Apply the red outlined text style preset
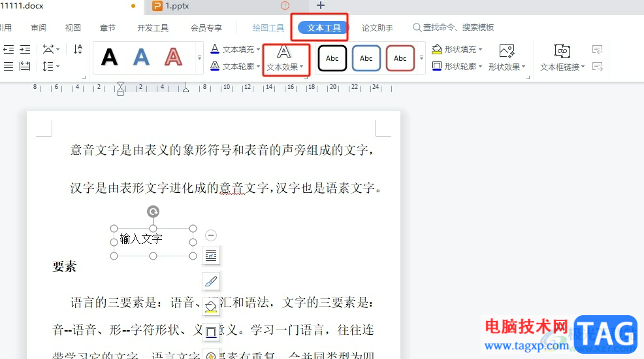Viewport: 644px width, 359px height. tap(173, 57)
